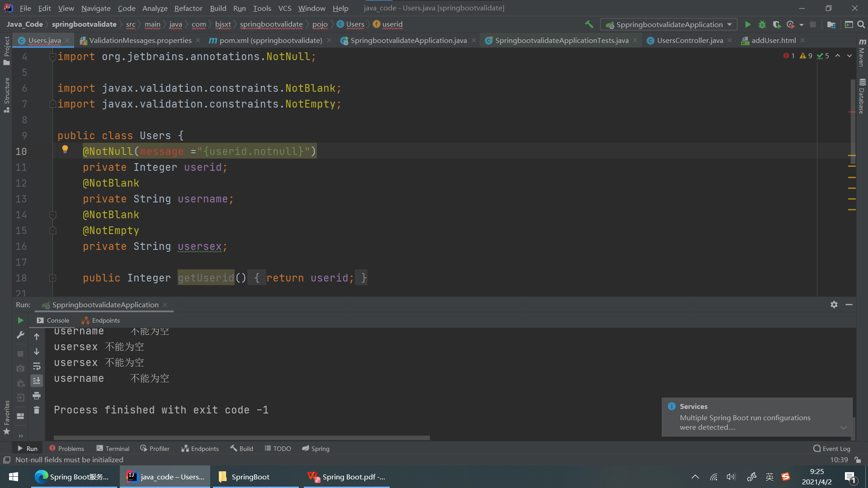
Task: Expand more run-panel actions chevrons
Action: [x=20, y=436]
